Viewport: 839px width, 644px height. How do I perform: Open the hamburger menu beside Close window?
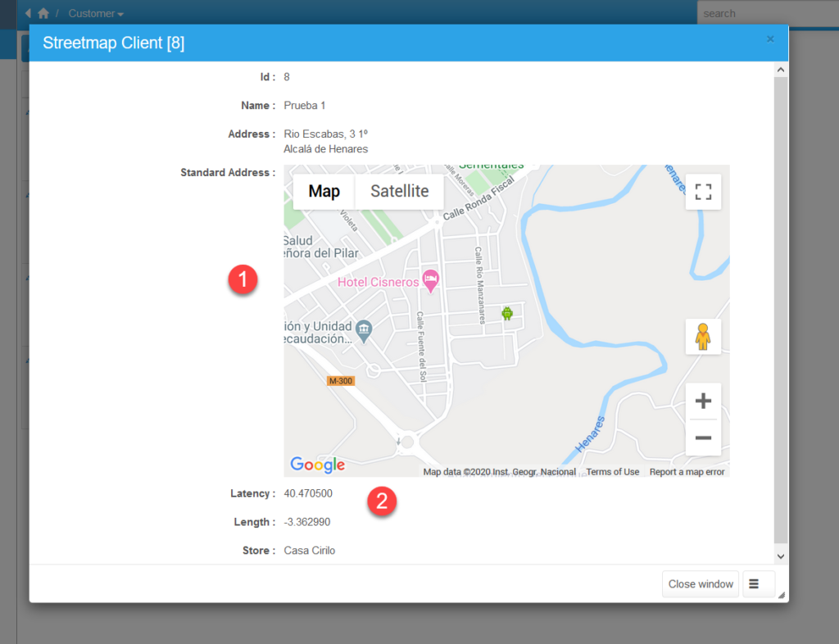click(759, 583)
